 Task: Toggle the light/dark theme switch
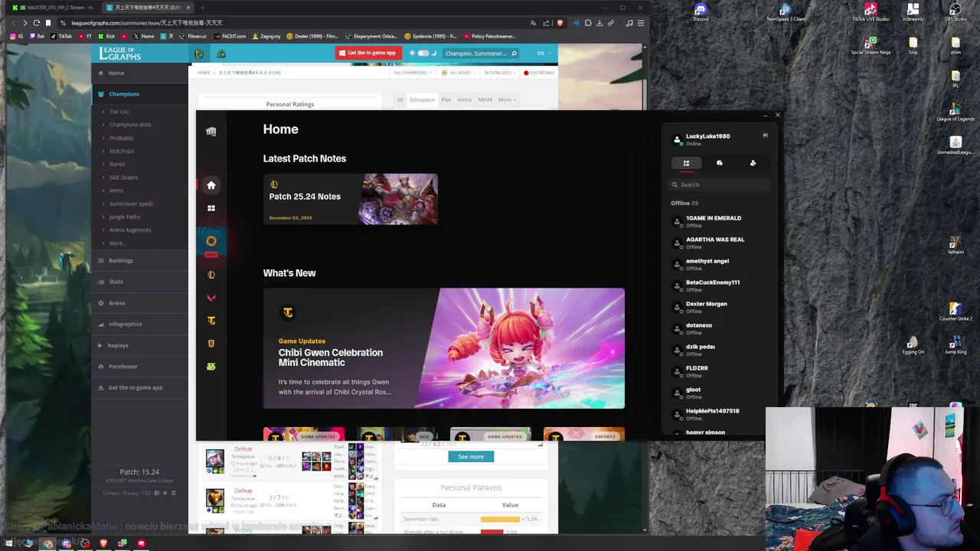[423, 53]
